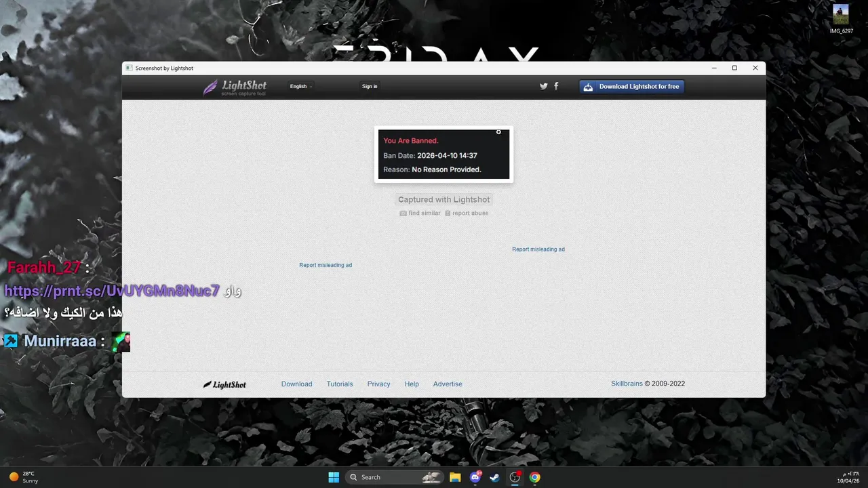
Task: Open Steam from the taskbar
Action: click(494, 477)
